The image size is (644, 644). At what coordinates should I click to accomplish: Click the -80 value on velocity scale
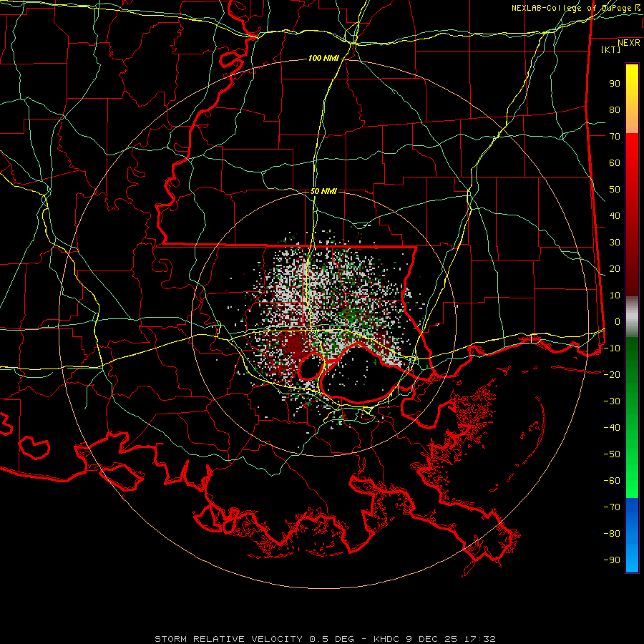click(612, 534)
